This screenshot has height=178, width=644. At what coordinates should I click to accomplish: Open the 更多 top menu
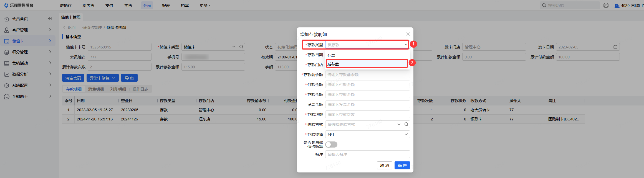205,6
